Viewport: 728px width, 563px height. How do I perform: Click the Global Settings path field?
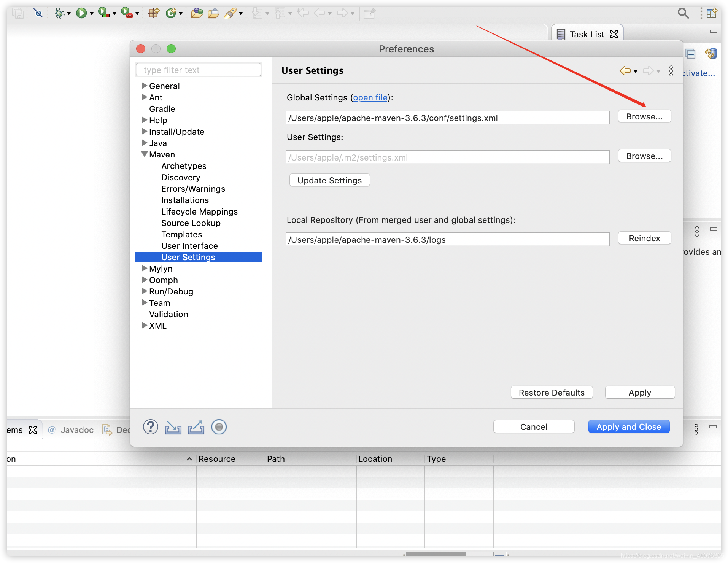pyautogui.click(x=447, y=118)
